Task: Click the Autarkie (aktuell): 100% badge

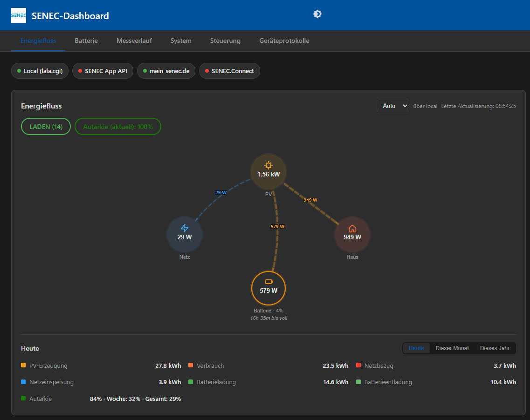Action: [118, 127]
